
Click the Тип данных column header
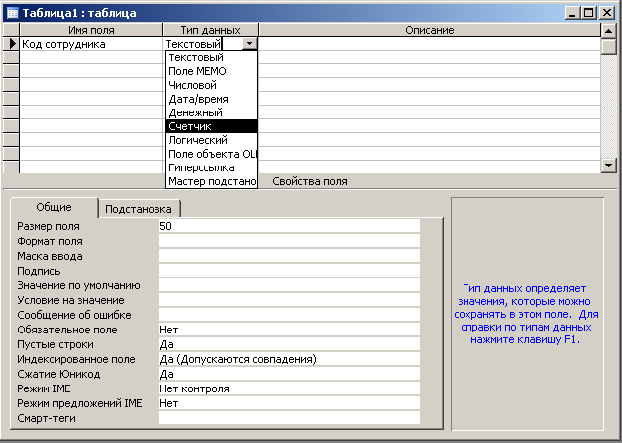point(211,30)
